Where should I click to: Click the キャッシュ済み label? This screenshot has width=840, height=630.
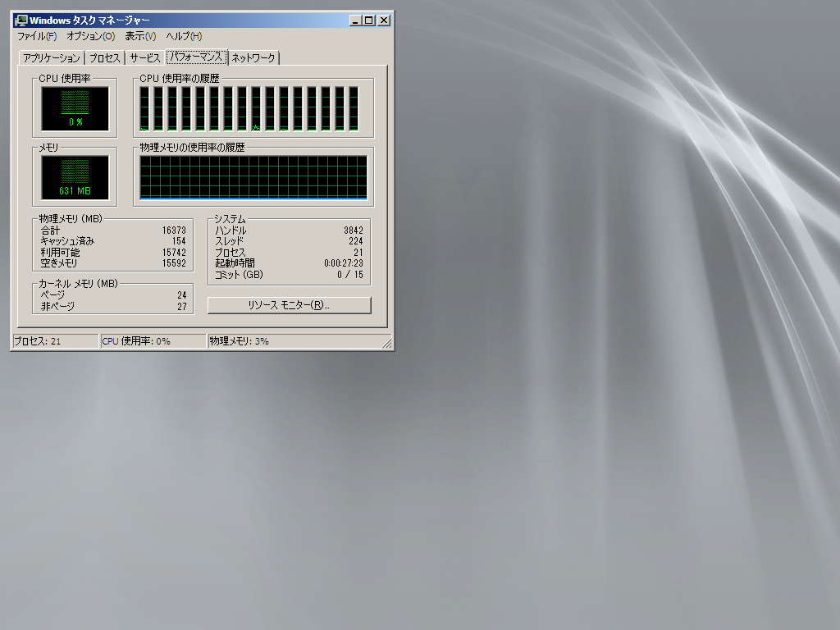coord(67,241)
